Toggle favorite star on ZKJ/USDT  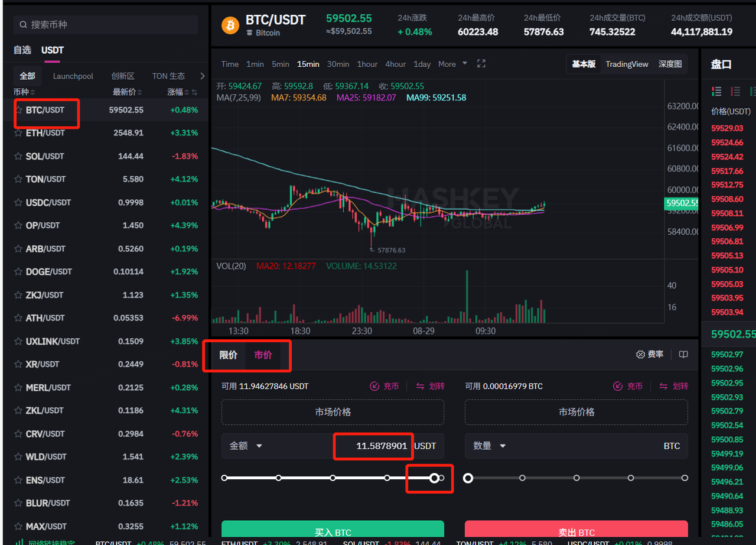coord(19,295)
